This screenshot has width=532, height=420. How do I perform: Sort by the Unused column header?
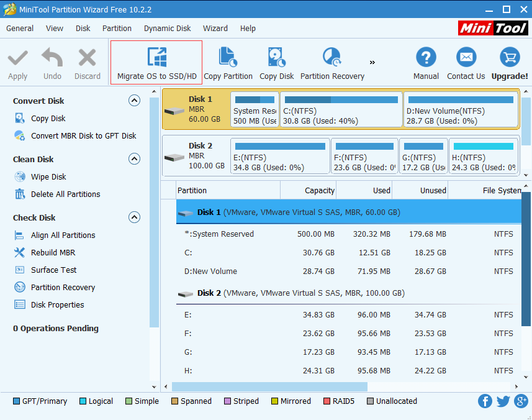click(420, 191)
